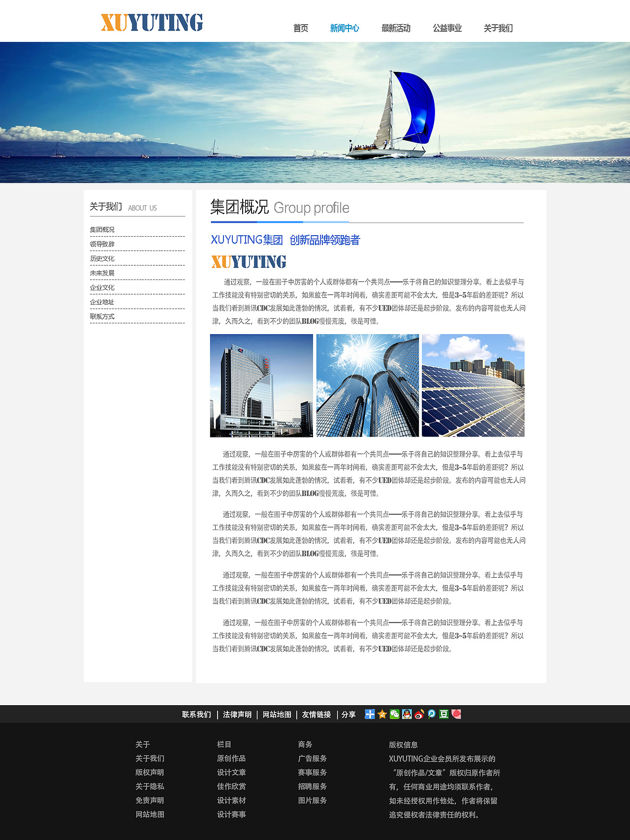Share to Qzone via star icon
This screenshot has height=840, width=630.
click(x=382, y=714)
